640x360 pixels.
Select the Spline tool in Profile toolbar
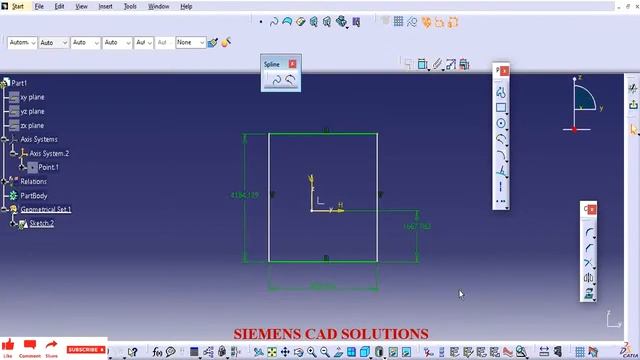point(501,139)
